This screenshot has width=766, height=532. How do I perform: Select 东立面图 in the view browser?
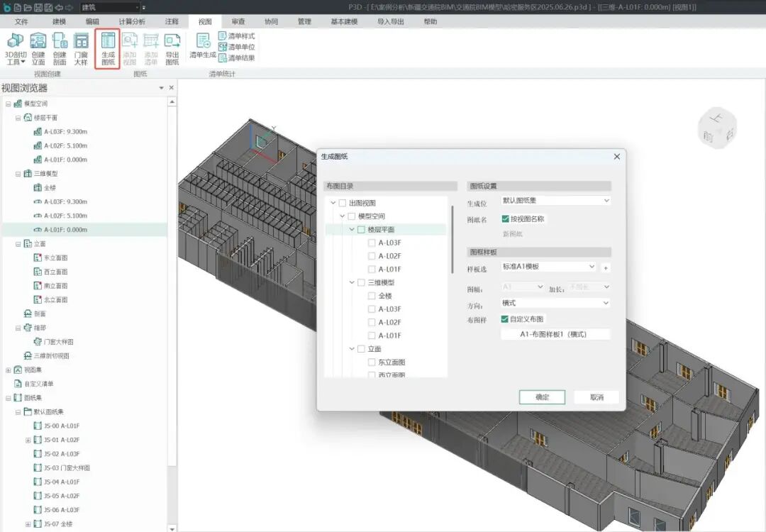click(50, 257)
